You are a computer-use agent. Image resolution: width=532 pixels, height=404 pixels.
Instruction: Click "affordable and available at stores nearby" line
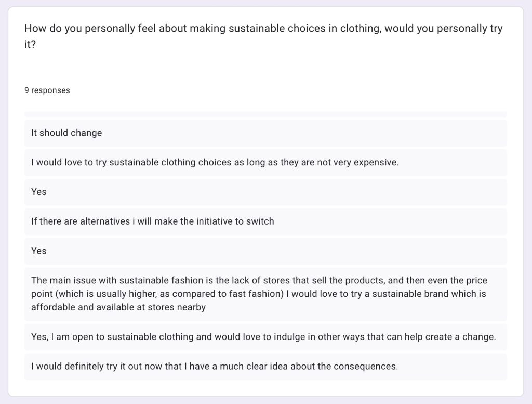[x=118, y=307]
